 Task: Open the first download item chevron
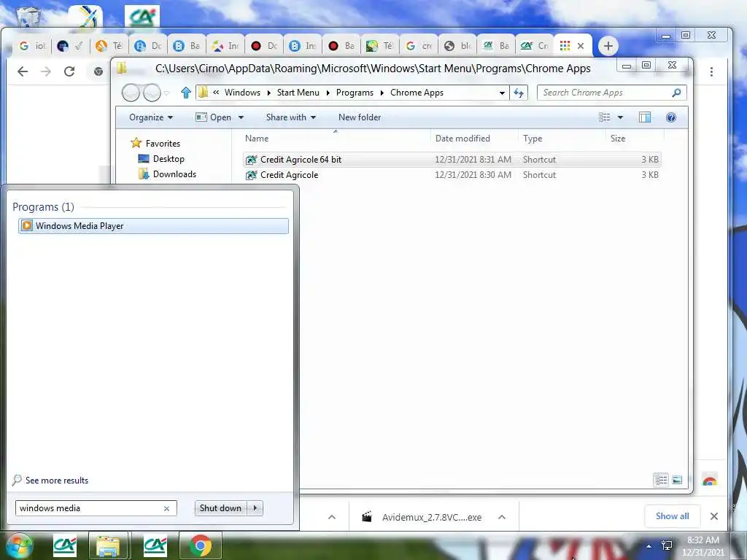pos(332,517)
